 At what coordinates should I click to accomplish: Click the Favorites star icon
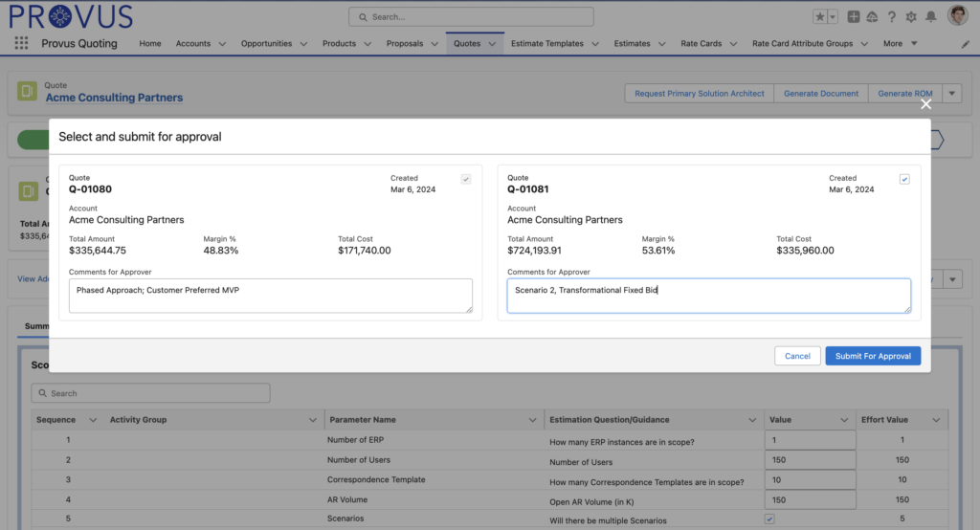[x=820, y=16]
